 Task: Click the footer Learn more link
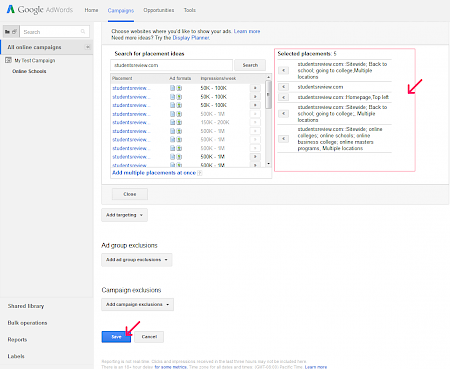point(316,367)
